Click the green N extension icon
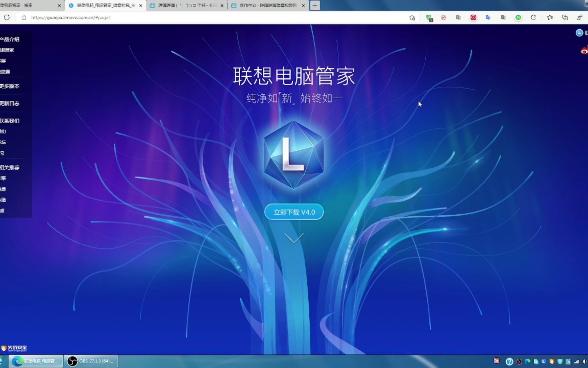Screen dimensions: 588x368 pos(518,17)
